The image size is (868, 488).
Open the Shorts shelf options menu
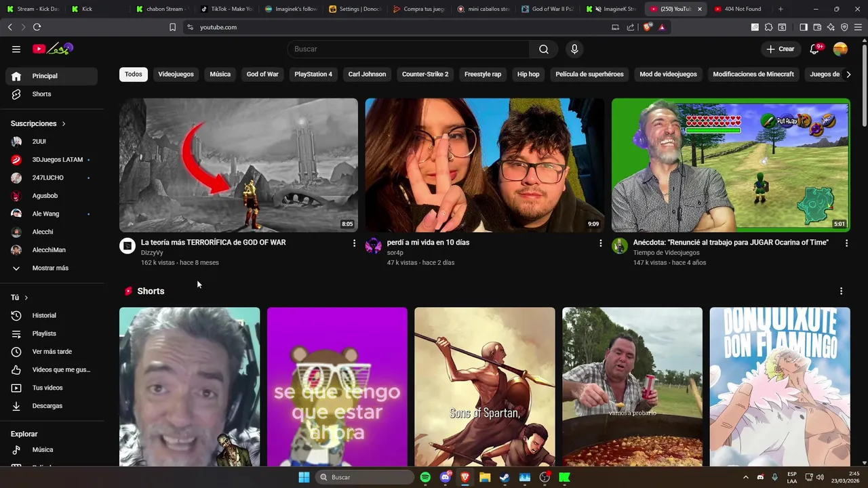point(841,291)
